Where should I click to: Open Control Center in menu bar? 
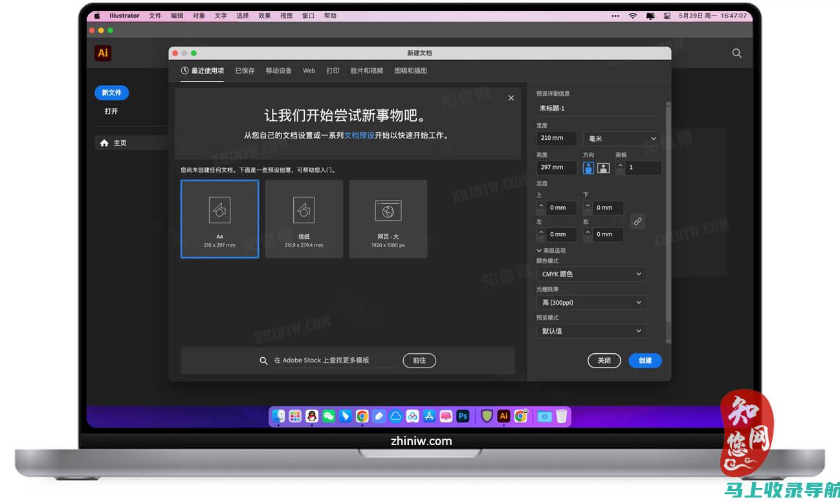pos(667,16)
